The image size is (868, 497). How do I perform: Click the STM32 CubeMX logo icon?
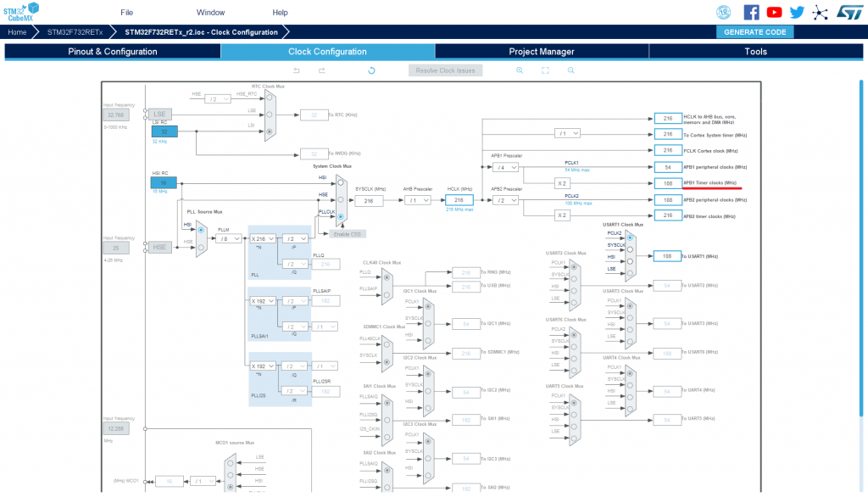[x=21, y=12]
